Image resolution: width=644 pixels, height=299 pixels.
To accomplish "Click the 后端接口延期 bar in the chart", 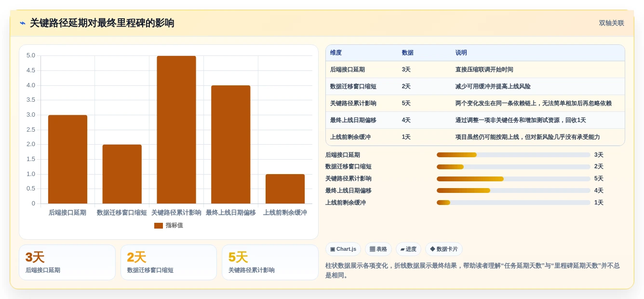I will pyautogui.click(x=67, y=159).
